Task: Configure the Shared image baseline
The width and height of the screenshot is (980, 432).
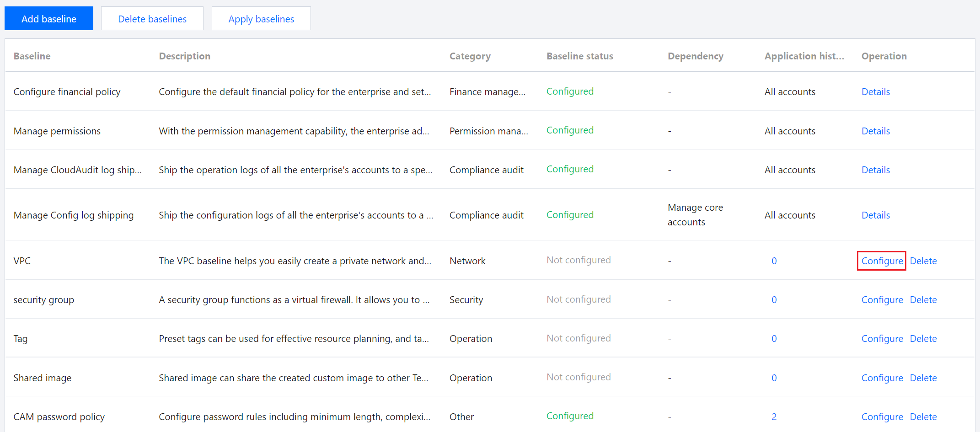Action: coord(882,378)
